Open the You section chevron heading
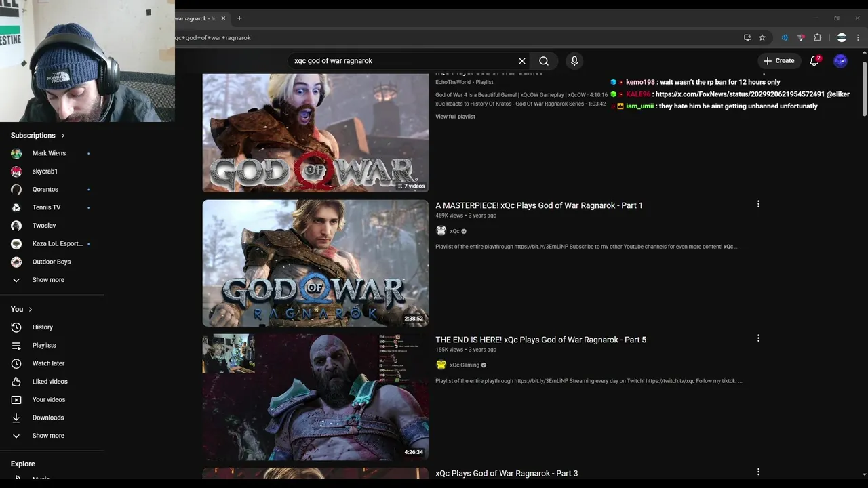 tap(22, 309)
